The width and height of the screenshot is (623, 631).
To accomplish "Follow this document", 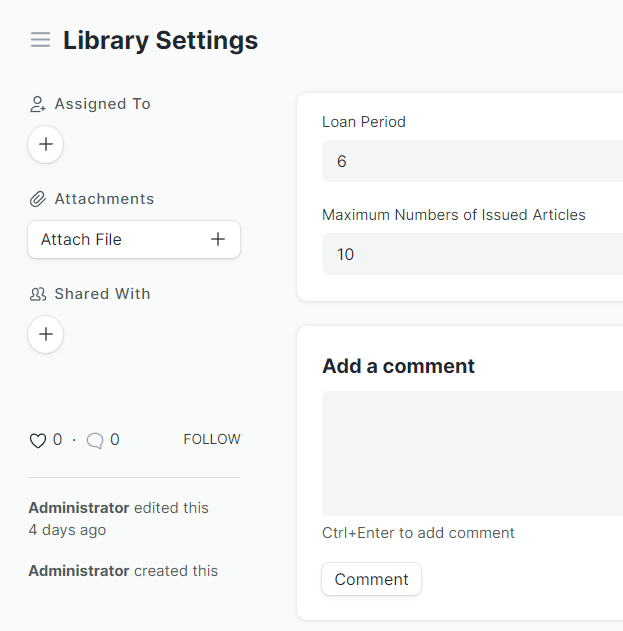I will pos(212,439).
